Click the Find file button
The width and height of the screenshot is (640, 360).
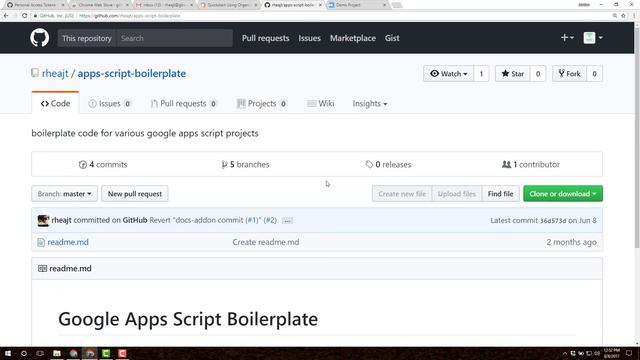tap(500, 194)
